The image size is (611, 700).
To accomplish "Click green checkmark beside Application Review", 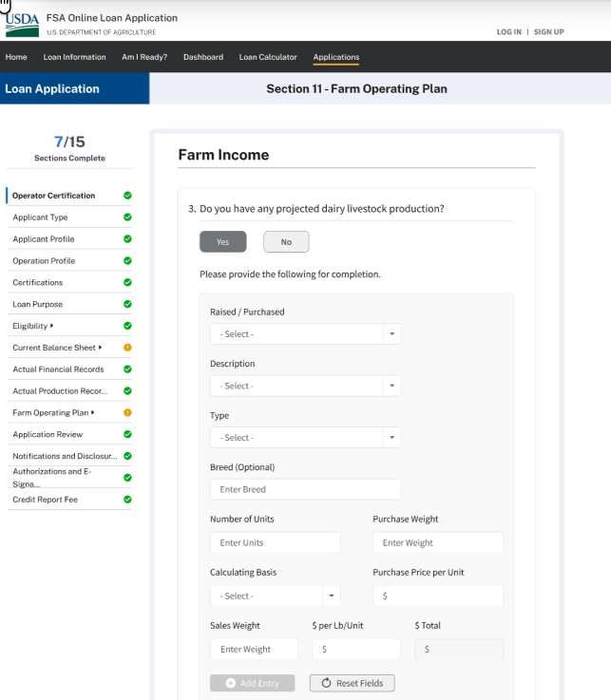I will point(127,435).
